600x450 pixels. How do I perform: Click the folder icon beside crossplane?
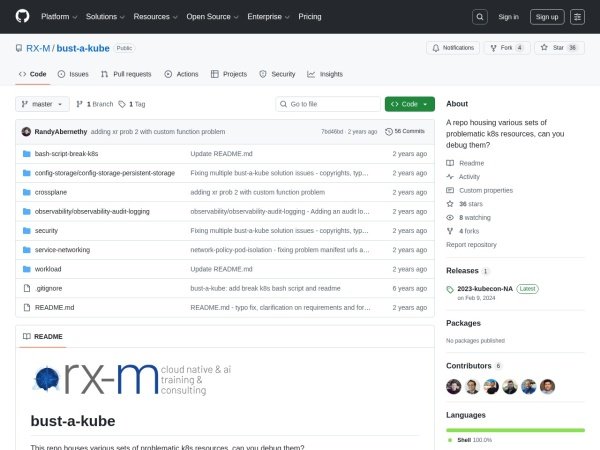(27, 192)
